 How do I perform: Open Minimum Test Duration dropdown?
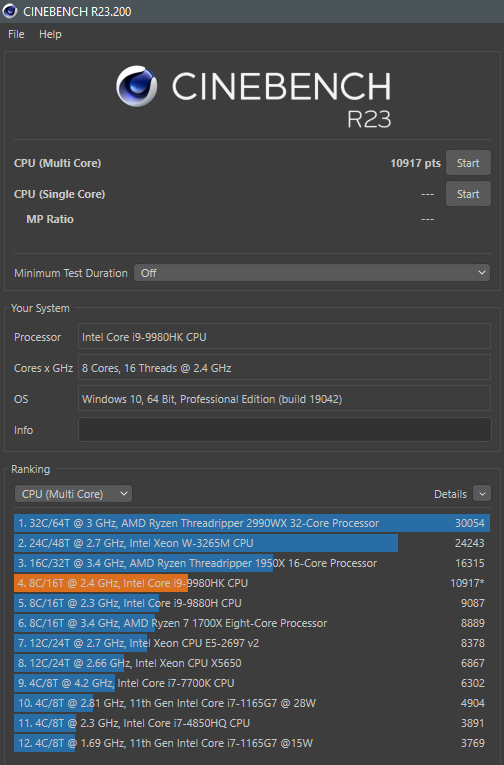[312, 273]
